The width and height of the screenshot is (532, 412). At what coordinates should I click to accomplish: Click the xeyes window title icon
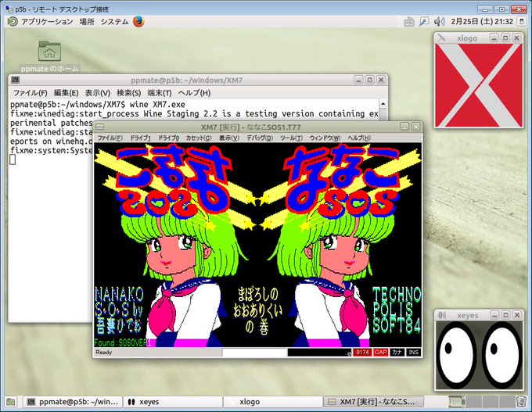tap(442, 315)
